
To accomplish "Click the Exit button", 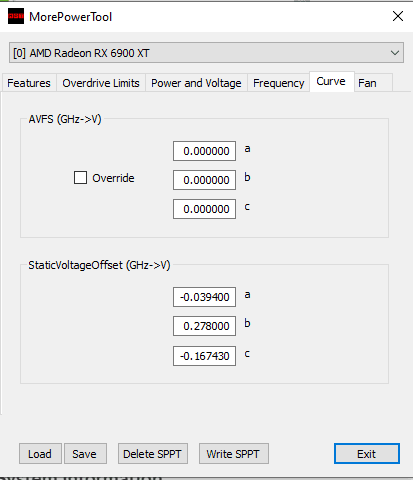I will (x=367, y=454).
